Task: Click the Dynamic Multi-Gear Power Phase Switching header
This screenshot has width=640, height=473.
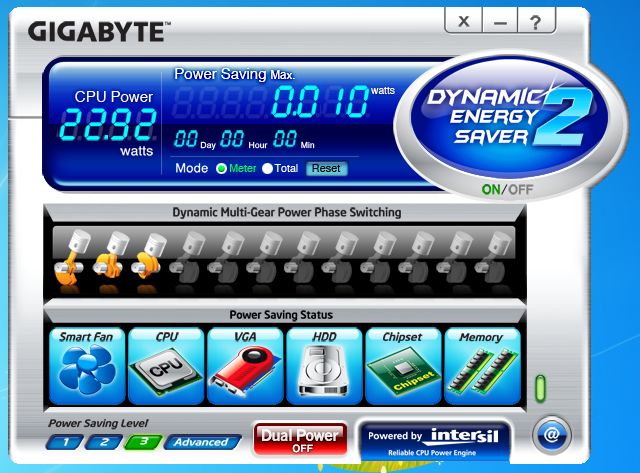Action: coord(287,212)
